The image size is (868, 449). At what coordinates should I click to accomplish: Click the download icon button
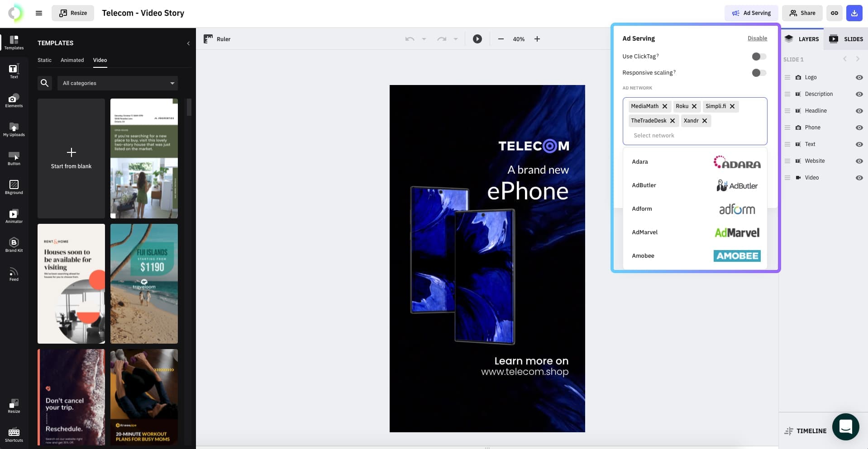tap(854, 13)
